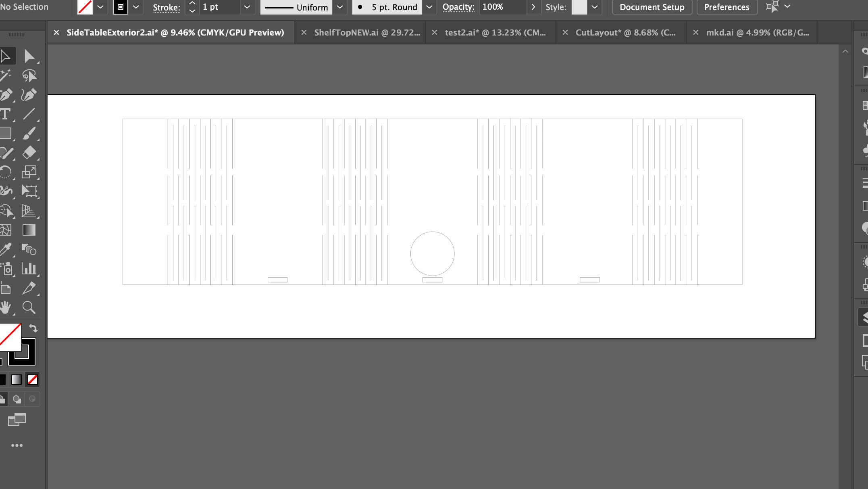Enable Draw Behind mode
Image resolution: width=868 pixels, height=489 pixels.
click(x=17, y=399)
